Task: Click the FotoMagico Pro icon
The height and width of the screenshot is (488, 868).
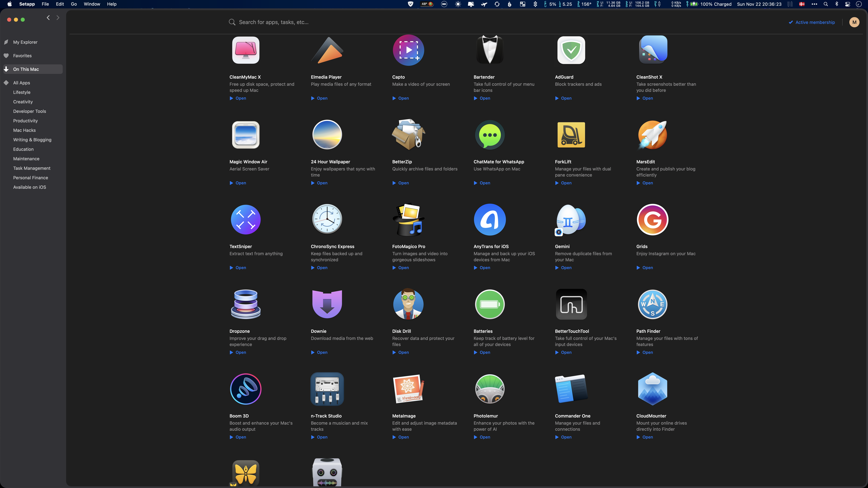Action: 408,220
